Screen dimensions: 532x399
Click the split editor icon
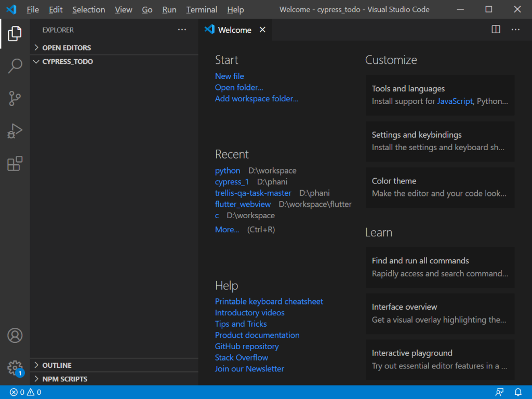click(496, 30)
